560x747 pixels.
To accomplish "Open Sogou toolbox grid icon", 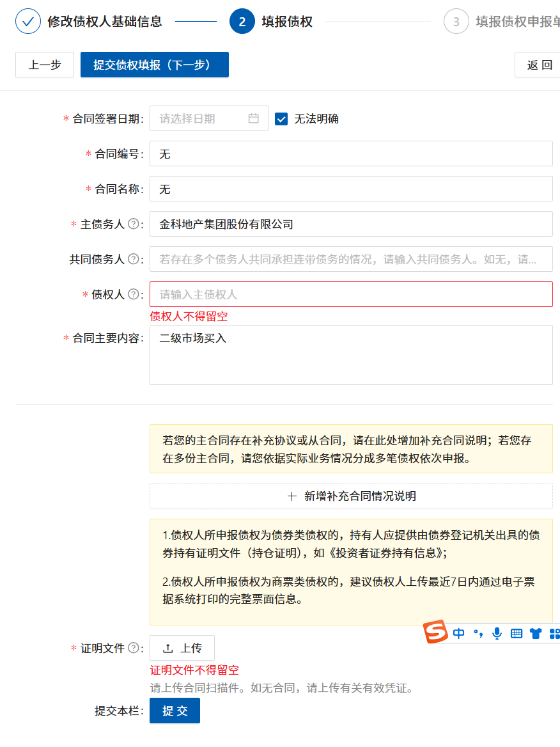I will tap(555, 633).
